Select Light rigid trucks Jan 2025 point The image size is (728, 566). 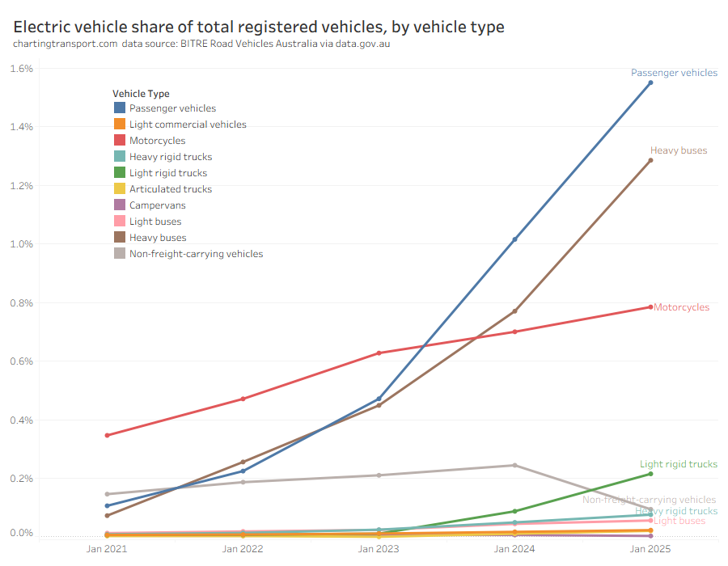point(650,474)
